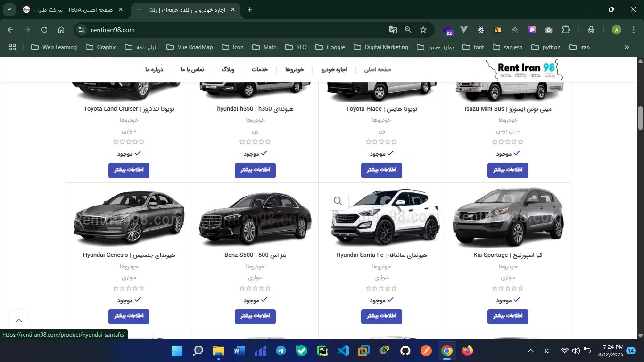This screenshot has width=644, height=362.
Task: Click the Benz S500 car image
Action: tap(255, 218)
